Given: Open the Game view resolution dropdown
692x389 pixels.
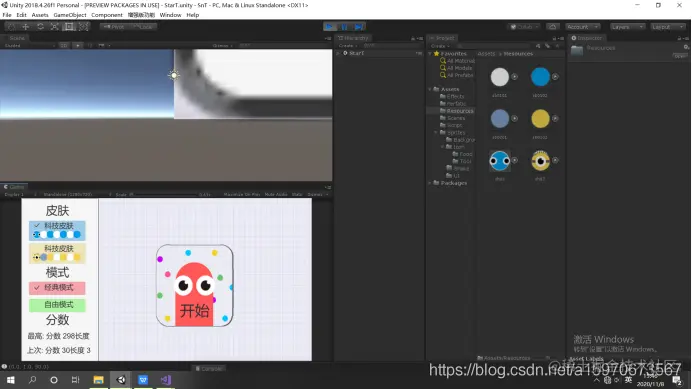Looking at the screenshot, I should tap(77, 194).
